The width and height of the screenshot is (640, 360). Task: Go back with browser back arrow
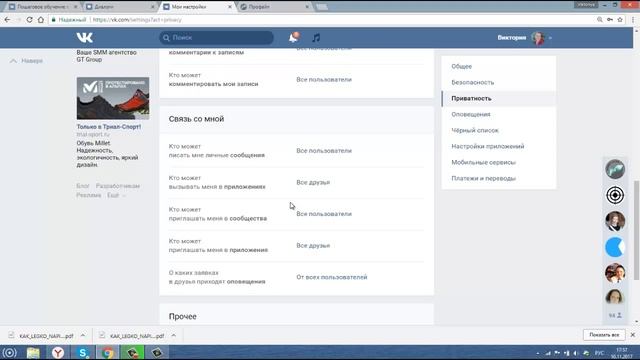point(7,20)
